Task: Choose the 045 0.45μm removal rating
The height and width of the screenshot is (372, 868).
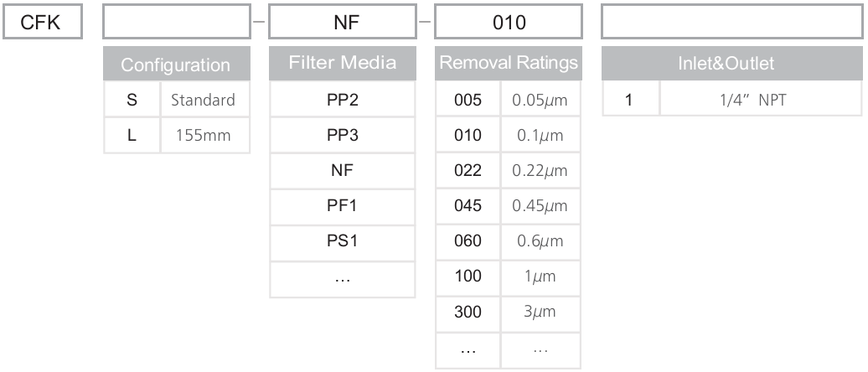Action: (509, 205)
